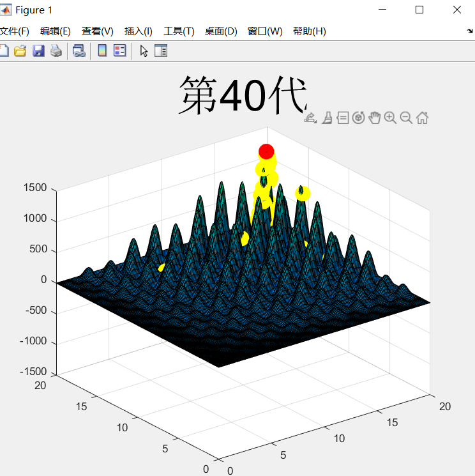Minimize the Figure 1 window
Screen dimensions: 475x476
[x=382, y=10]
